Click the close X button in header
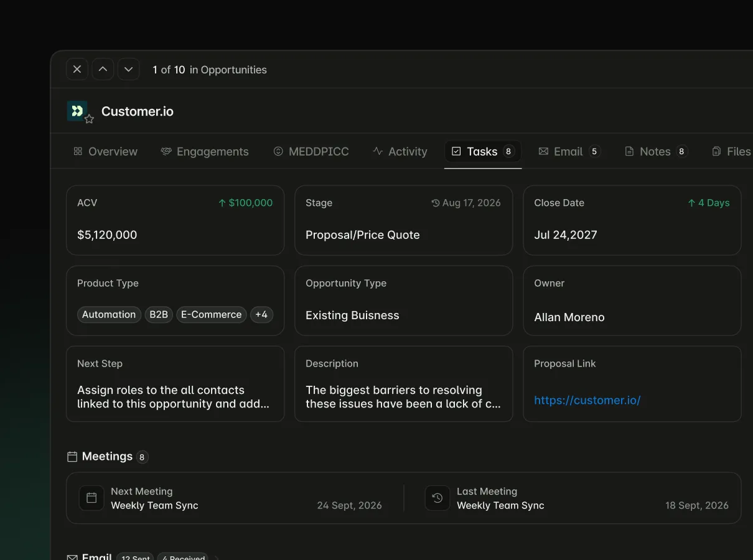The image size is (753, 560). point(77,69)
